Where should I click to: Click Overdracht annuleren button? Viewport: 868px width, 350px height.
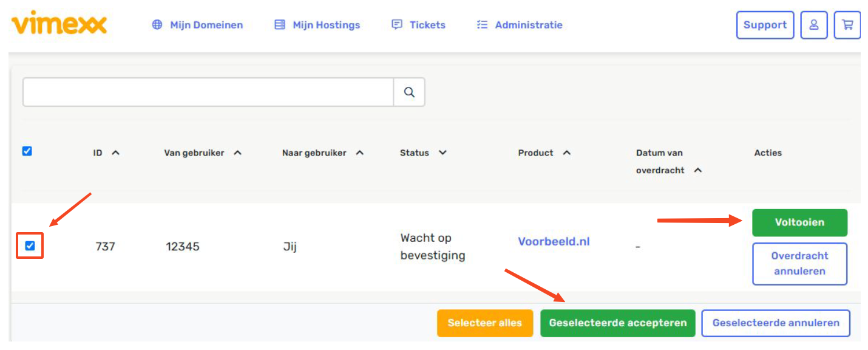(799, 264)
